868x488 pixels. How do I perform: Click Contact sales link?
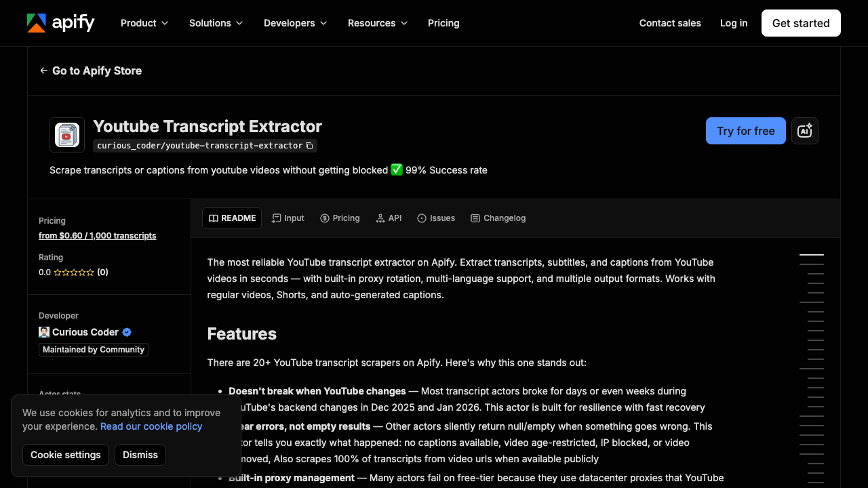click(670, 23)
